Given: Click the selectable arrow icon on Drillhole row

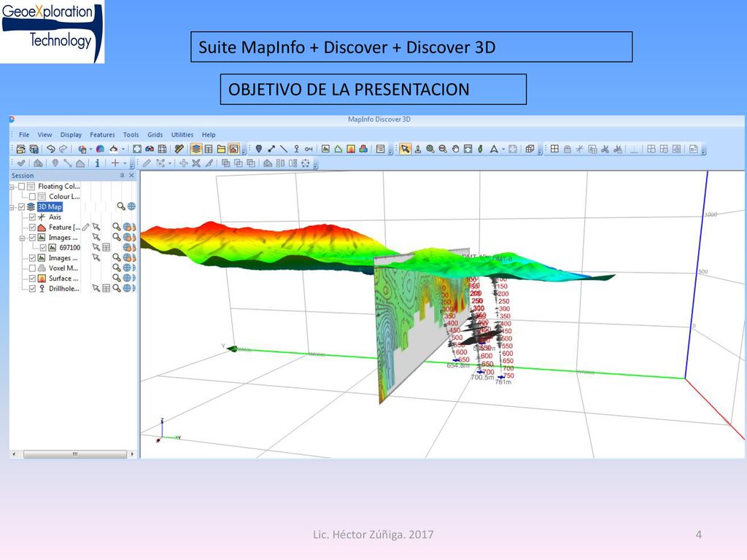Looking at the screenshot, I should 96,288.
